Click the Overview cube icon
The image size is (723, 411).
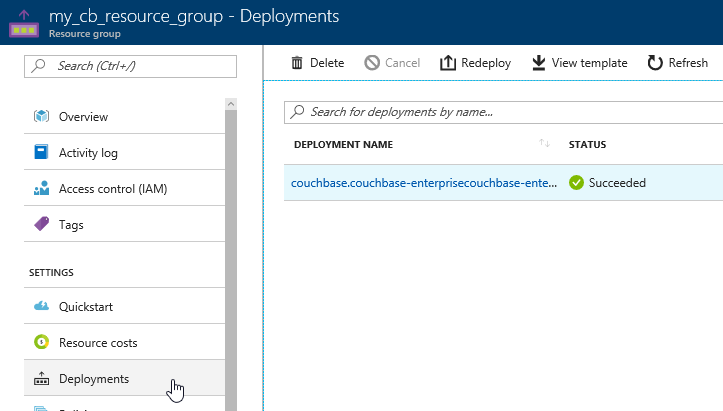tap(41, 116)
